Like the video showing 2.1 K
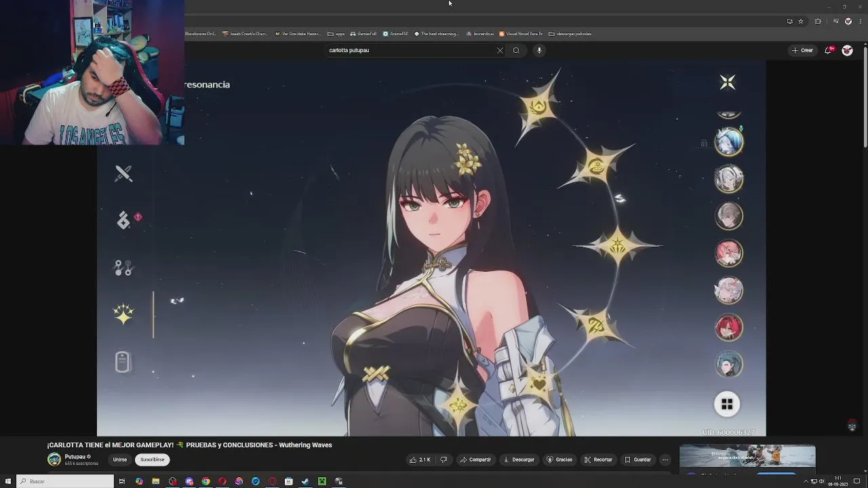 coord(420,460)
